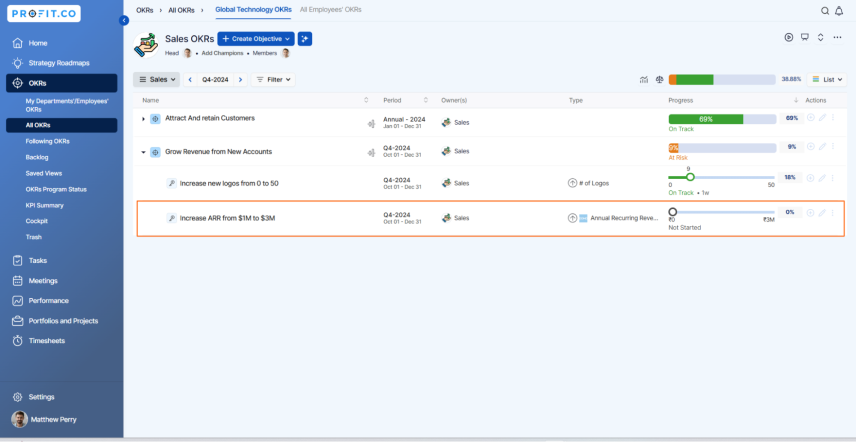
Task: Click the Increase new logos progress slider handle
Action: click(x=690, y=177)
